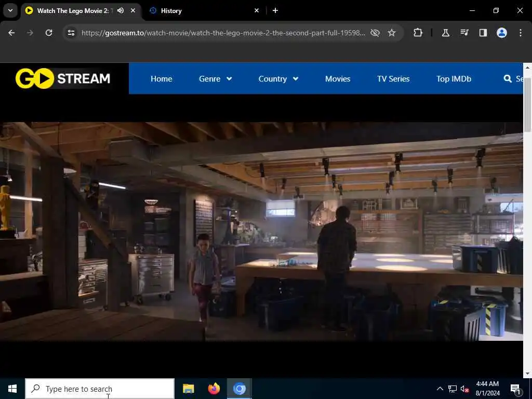Open the tab search dropdown arrow
532x399 pixels.
coord(10,10)
